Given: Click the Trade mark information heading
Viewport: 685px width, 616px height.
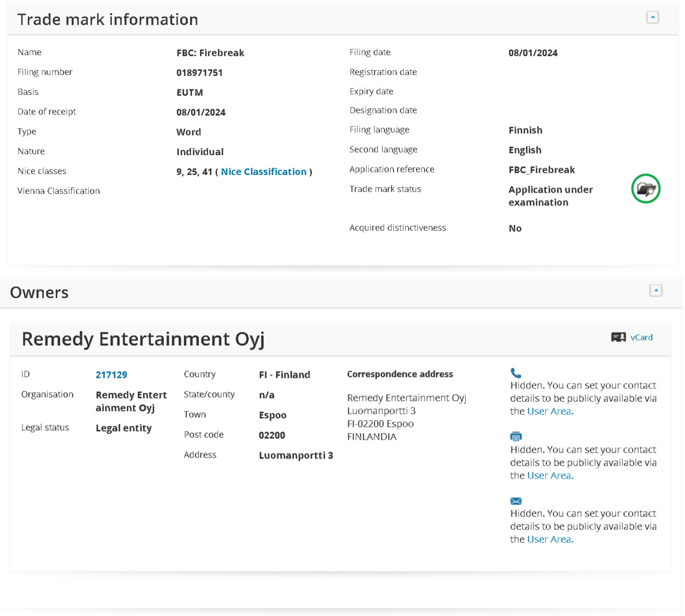Looking at the screenshot, I should click(108, 20).
